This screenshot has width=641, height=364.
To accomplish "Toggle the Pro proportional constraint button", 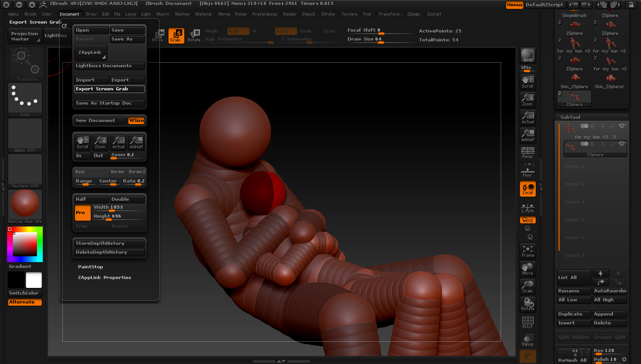I will [x=82, y=213].
